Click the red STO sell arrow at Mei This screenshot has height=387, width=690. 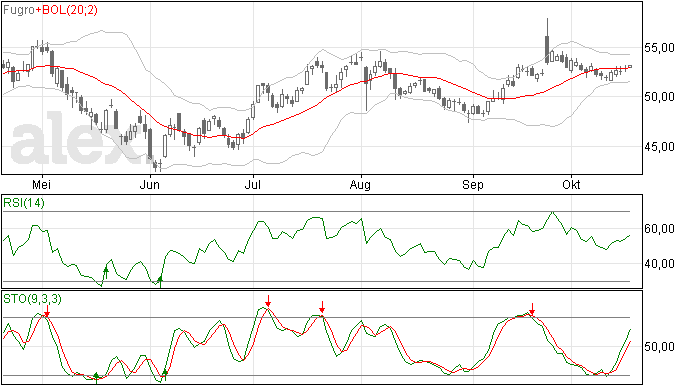click(47, 311)
